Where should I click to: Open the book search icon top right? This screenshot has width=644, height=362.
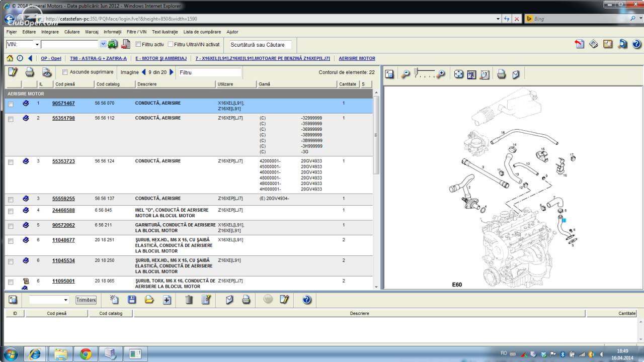pos(623,44)
